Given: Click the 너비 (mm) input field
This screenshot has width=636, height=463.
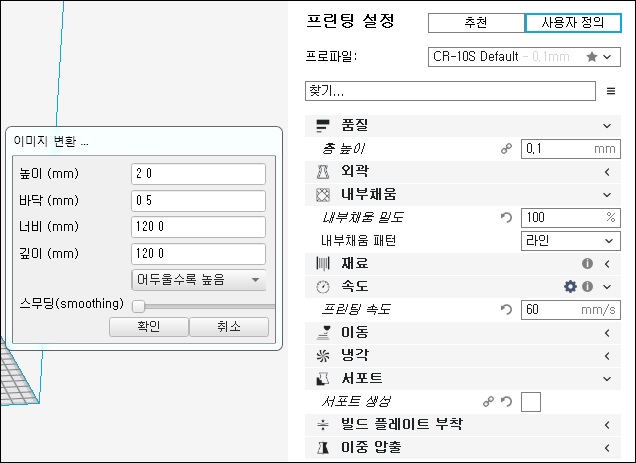Looking at the screenshot, I should click(198, 227).
